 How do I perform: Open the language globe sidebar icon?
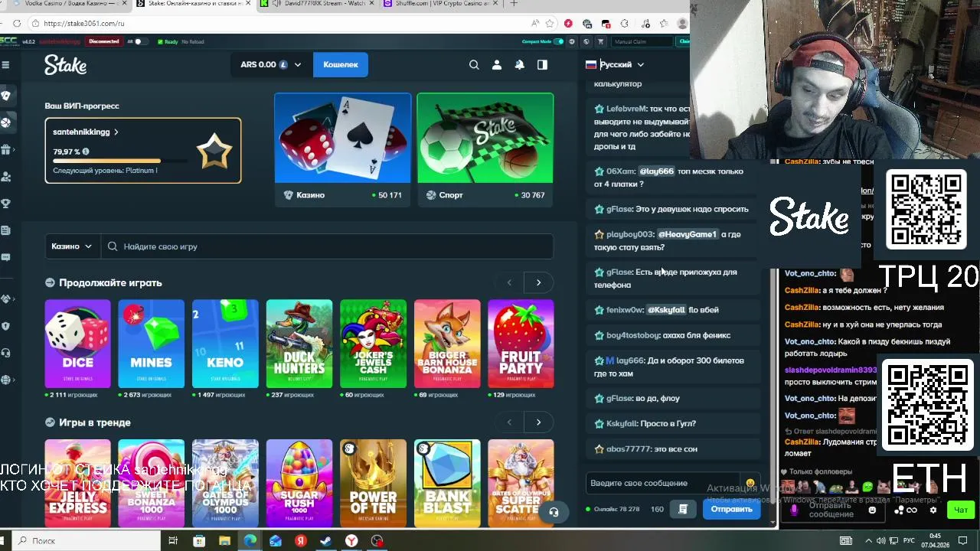click(x=6, y=380)
